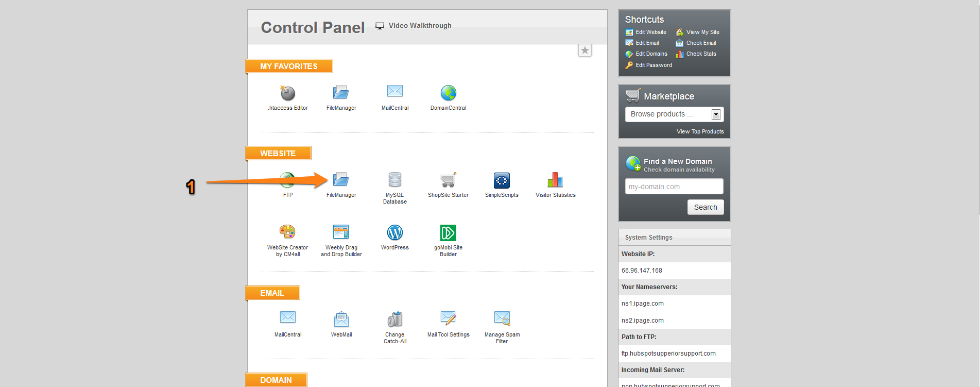
Task: Click nameserver ns1.ipage.com
Action: pos(643,304)
